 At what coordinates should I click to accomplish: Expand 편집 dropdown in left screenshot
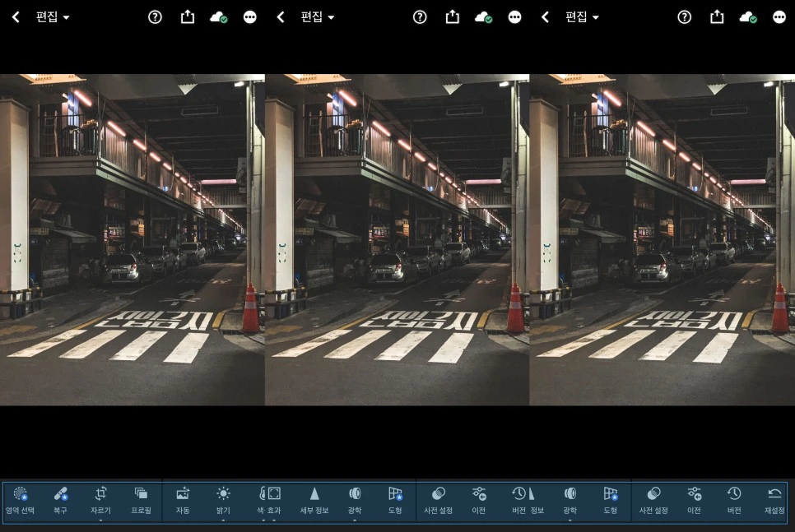click(52, 17)
